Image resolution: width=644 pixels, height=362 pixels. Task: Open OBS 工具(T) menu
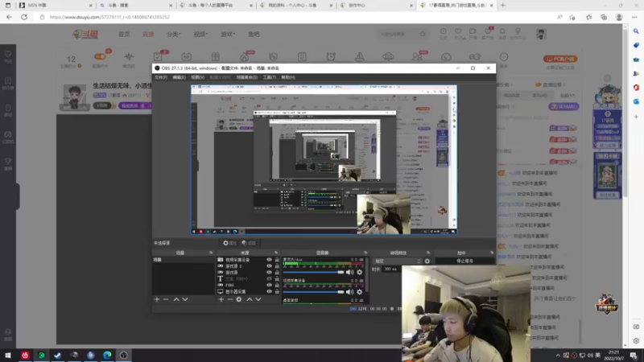[270, 77]
